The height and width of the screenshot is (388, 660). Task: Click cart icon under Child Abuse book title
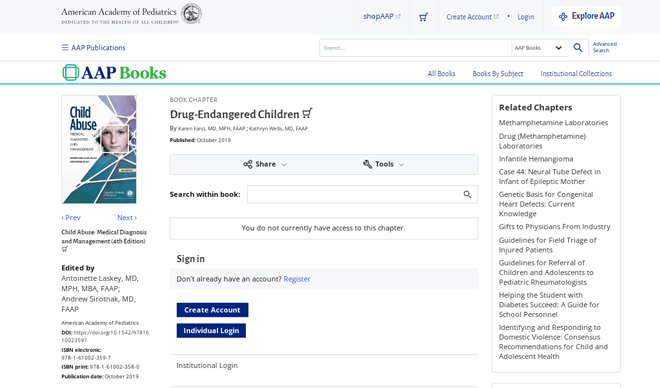click(65, 249)
